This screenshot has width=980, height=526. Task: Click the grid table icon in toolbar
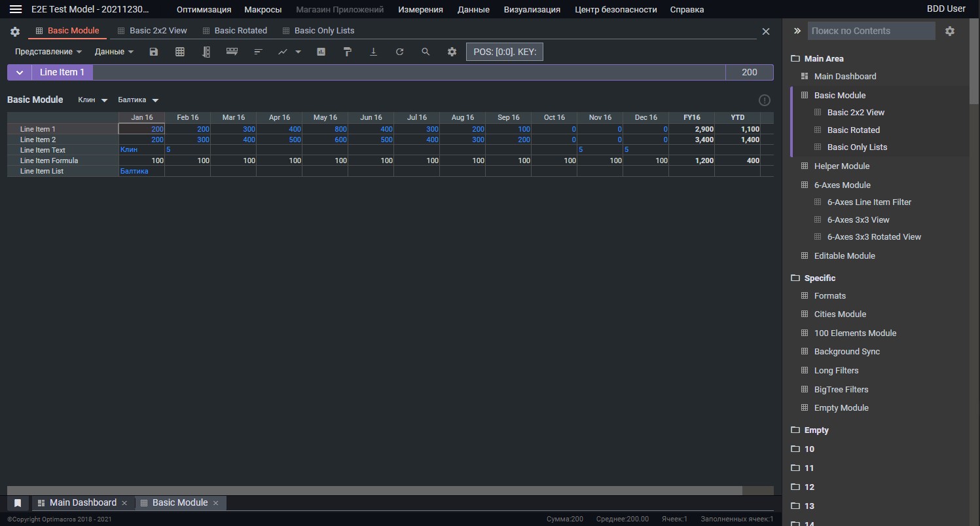click(180, 52)
